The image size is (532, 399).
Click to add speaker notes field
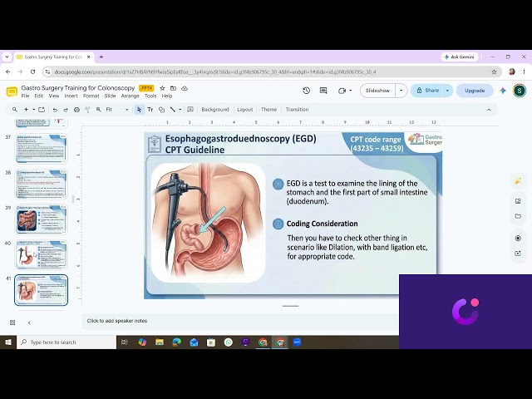(x=241, y=321)
